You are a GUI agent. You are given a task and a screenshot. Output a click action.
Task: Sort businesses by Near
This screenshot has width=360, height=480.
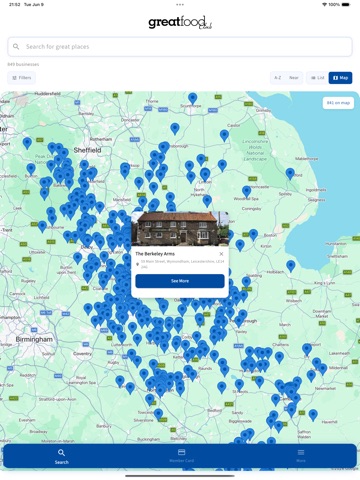[x=294, y=78]
